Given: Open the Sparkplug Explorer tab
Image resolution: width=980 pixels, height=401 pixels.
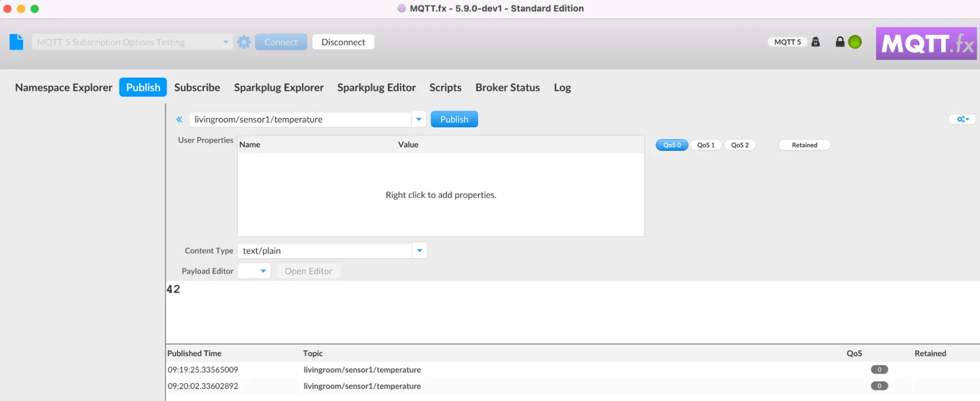Looking at the screenshot, I should tap(278, 87).
